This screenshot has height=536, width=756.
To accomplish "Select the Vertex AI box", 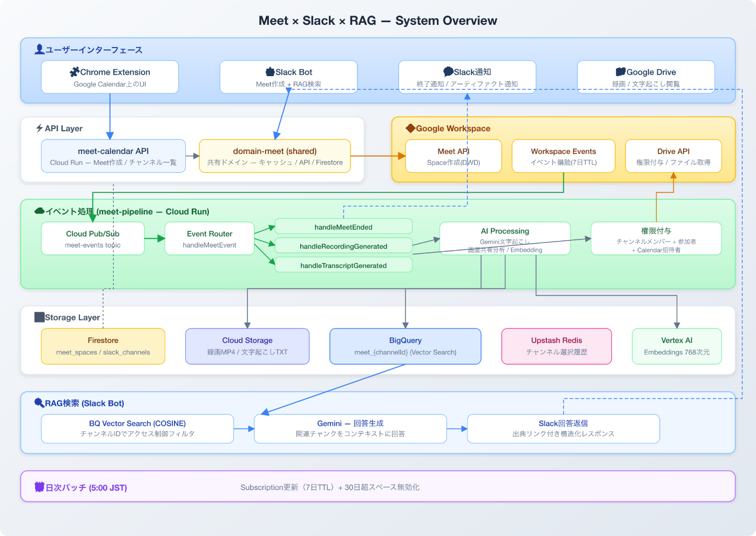I will pyautogui.click(x=677, y=346).
